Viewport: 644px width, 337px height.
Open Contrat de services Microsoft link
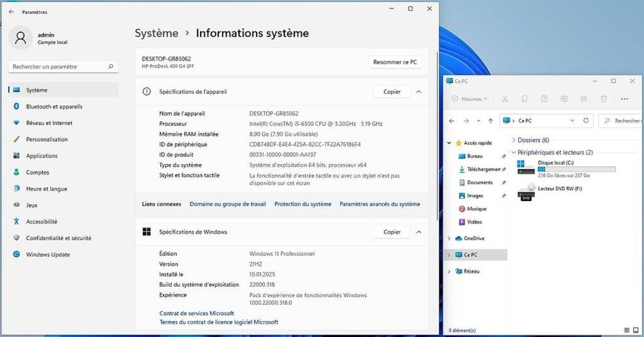[197, 313]
